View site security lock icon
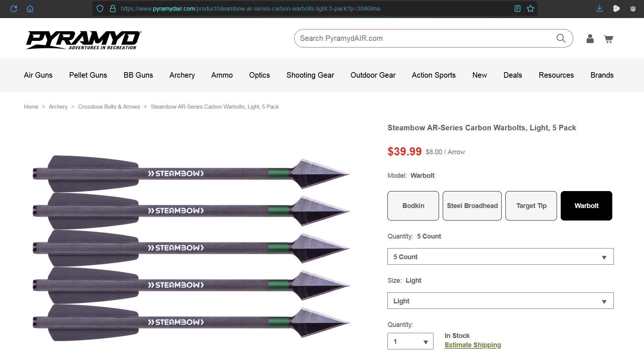The height and width of the screenshot is (356, 644). (x=113, y=8)
